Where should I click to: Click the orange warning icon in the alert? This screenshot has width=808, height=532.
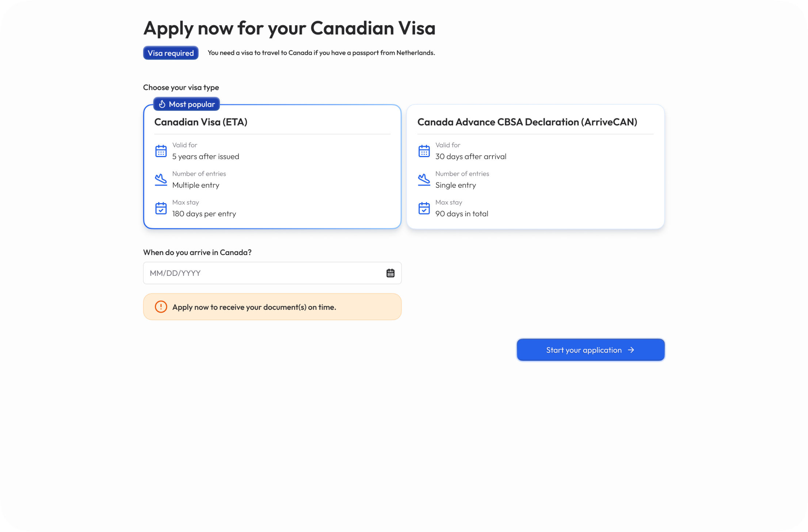tap(161, 307)
